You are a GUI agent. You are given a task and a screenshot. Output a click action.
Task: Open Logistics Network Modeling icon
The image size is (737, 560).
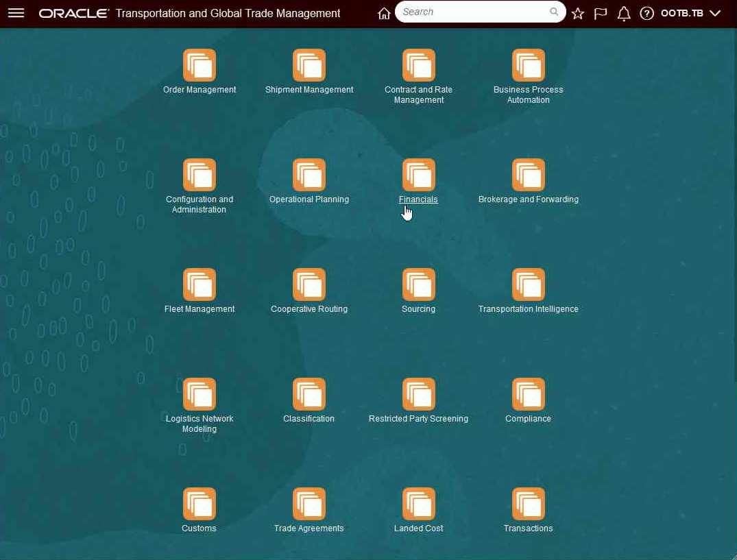[200, 394]
